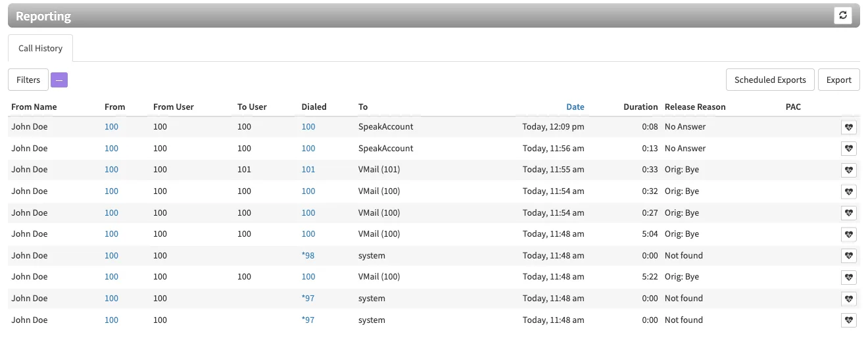Select the 'Today, 11:55 am' date cell
This screenshot has height=342, width=868.
(x=554, y=169)
